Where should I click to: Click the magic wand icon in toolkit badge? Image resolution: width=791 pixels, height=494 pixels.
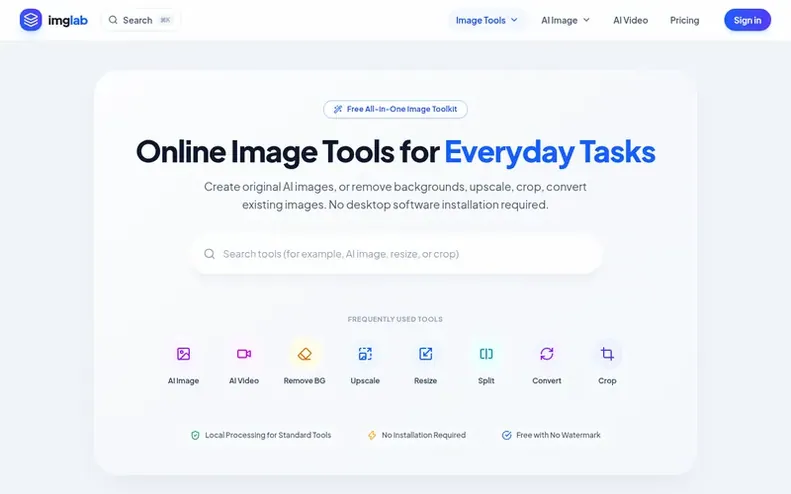(x=338, y=109)
